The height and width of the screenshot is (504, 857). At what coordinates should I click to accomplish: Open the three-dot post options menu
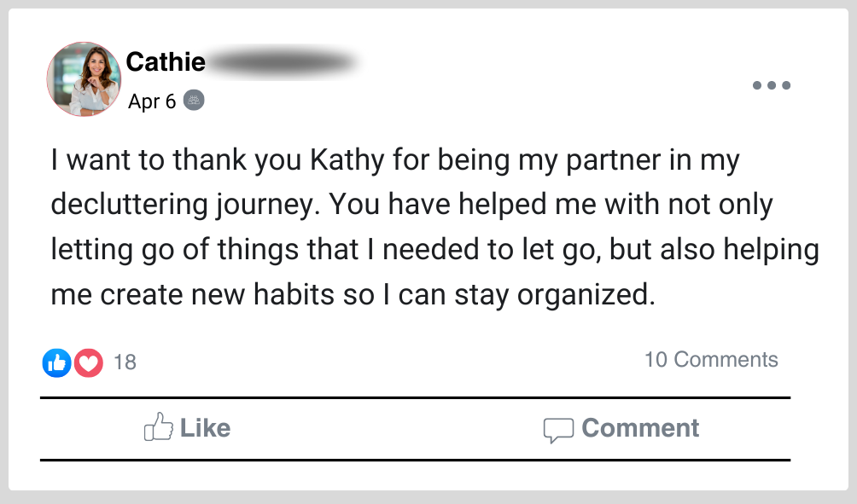click(x=772, y=85)
